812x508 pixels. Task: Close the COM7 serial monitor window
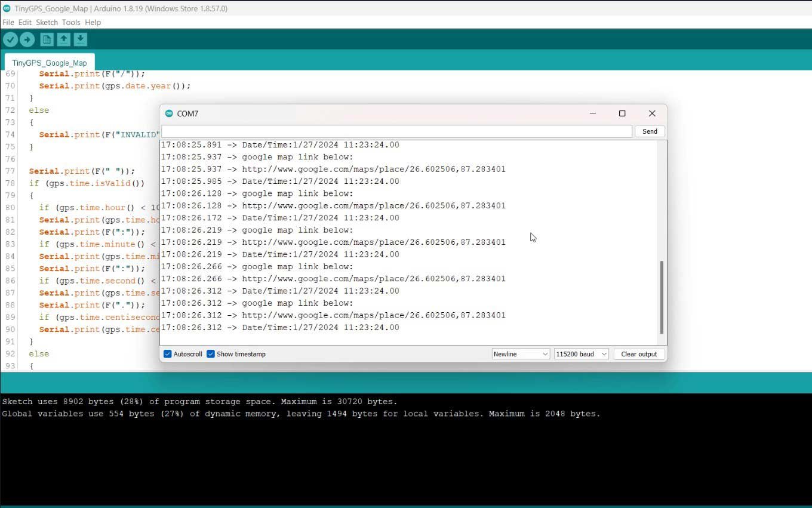652,113
